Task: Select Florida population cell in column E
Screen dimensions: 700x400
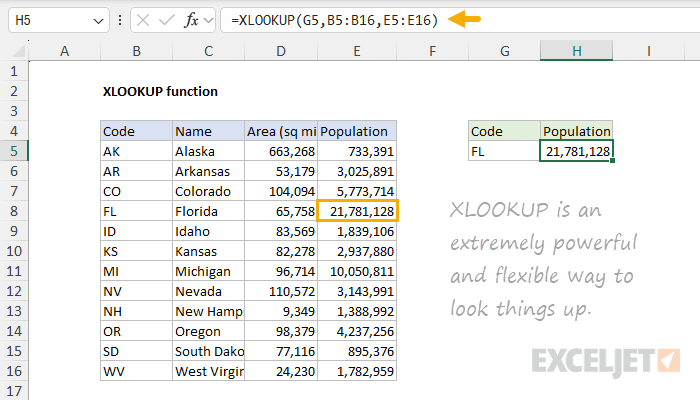Action: click(x=357, y=211)
